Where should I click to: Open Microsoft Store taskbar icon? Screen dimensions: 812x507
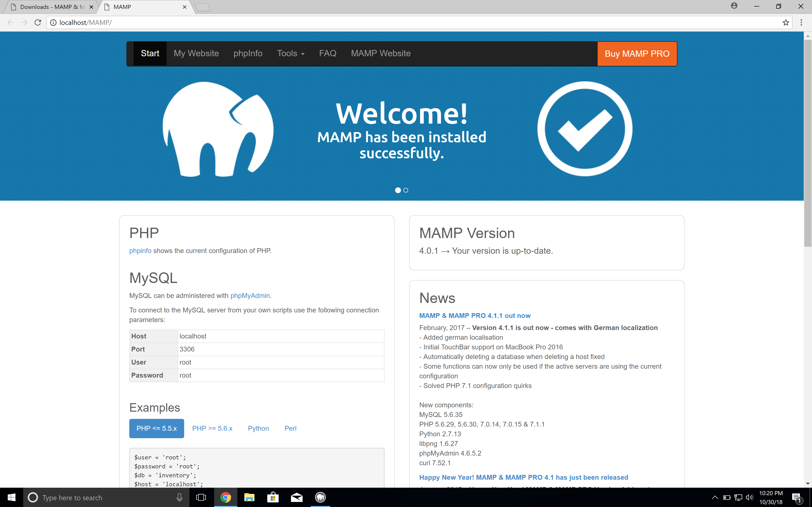273,497
